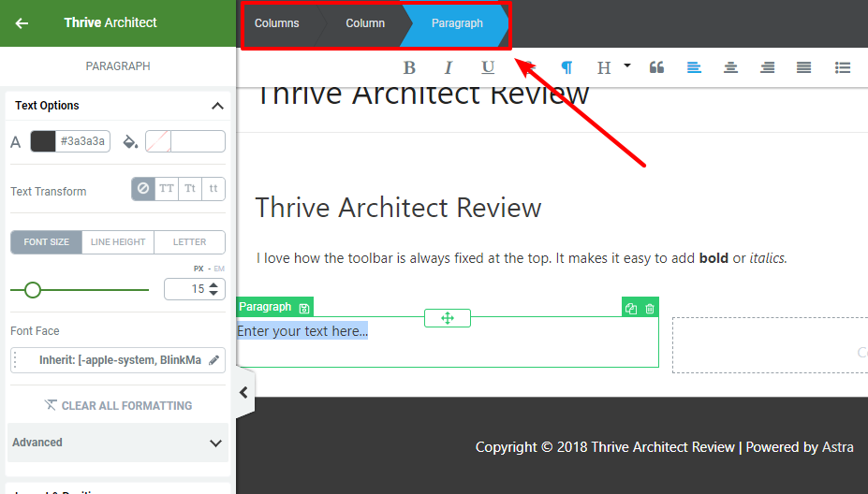Apply bold formatting from the toolbar

[409, 67]
